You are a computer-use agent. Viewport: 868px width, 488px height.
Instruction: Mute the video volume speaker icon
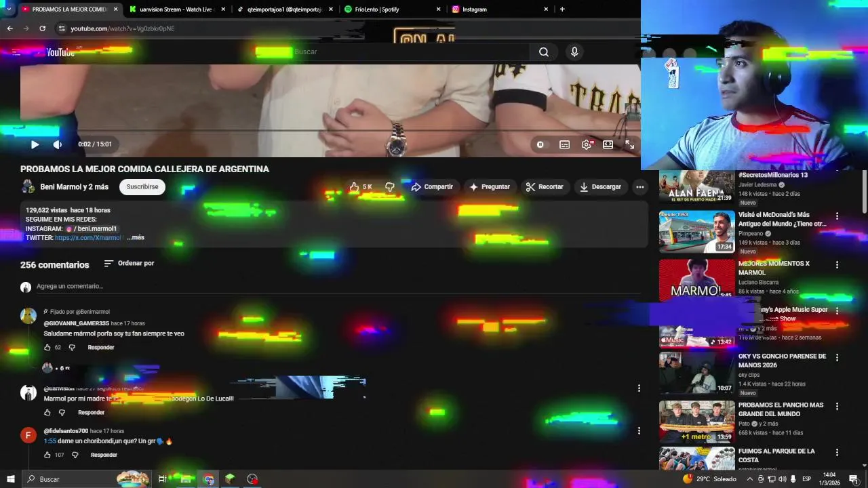tap(57, 144)
